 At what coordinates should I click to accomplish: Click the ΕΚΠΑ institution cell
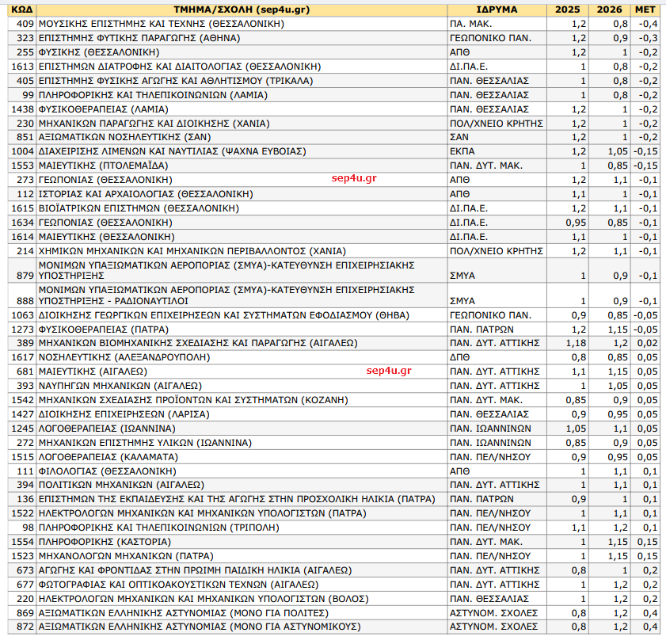[462, 151]
